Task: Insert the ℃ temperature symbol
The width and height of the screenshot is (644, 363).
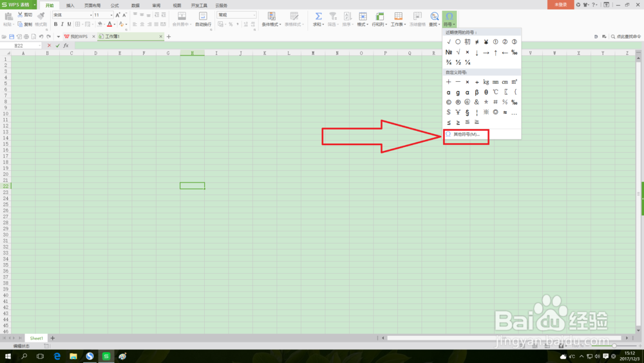Action: tap(496, 92)
